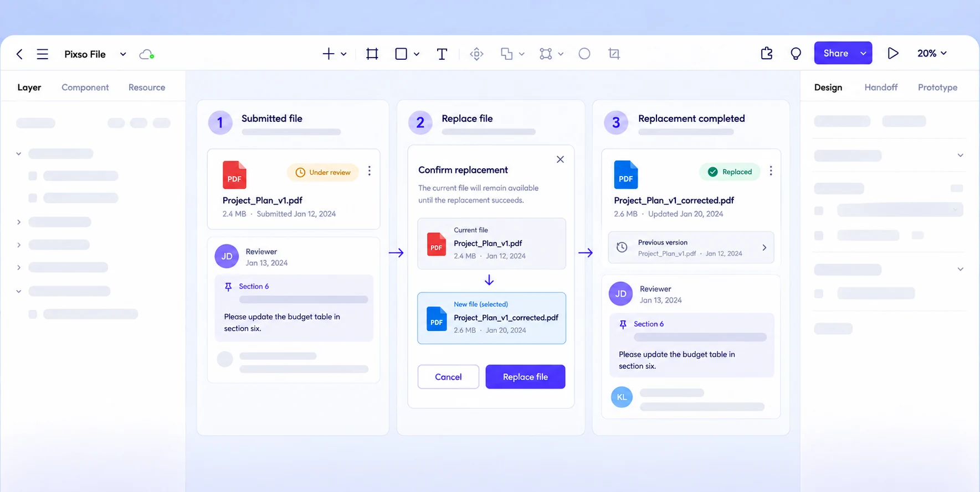Open the Pixso File name dropdown
The image size is (980, 492).
coord(123,54)
